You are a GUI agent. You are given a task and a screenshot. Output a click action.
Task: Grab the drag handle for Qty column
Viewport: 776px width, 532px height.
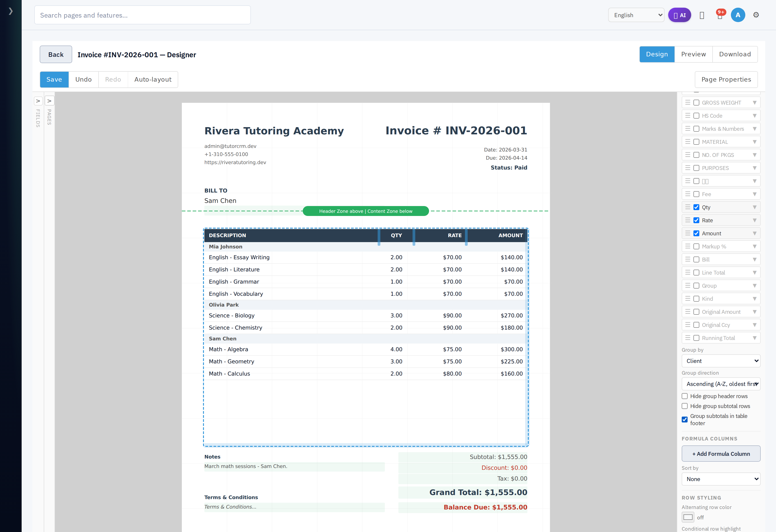tap(688, 207)
